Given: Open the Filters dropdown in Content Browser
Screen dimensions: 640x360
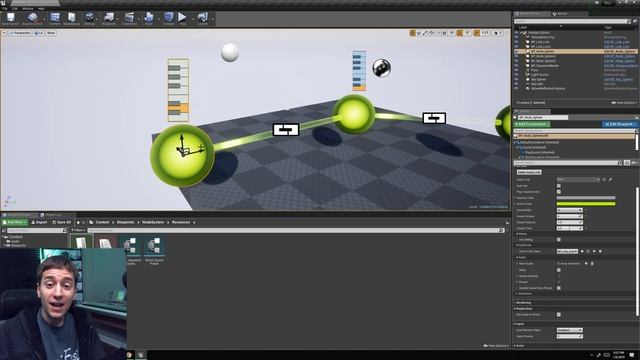Looking at the screenshot, I should [78, 230].
